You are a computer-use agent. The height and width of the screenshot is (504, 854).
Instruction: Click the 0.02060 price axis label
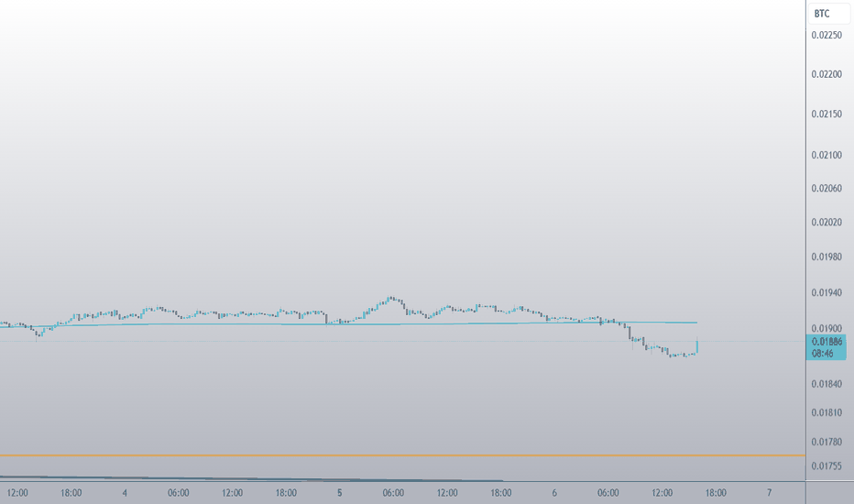click(x=827, y=189)
